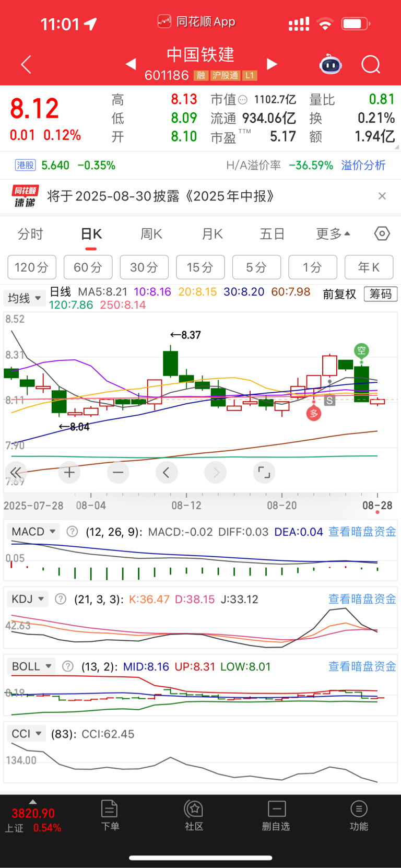Switch to previous stock with left triangle

click(x=131, y=64)
